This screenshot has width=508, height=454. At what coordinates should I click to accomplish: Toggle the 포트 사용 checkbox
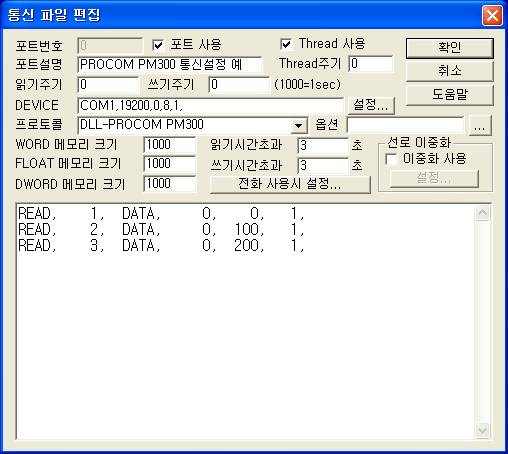click(x=158, y=45)
